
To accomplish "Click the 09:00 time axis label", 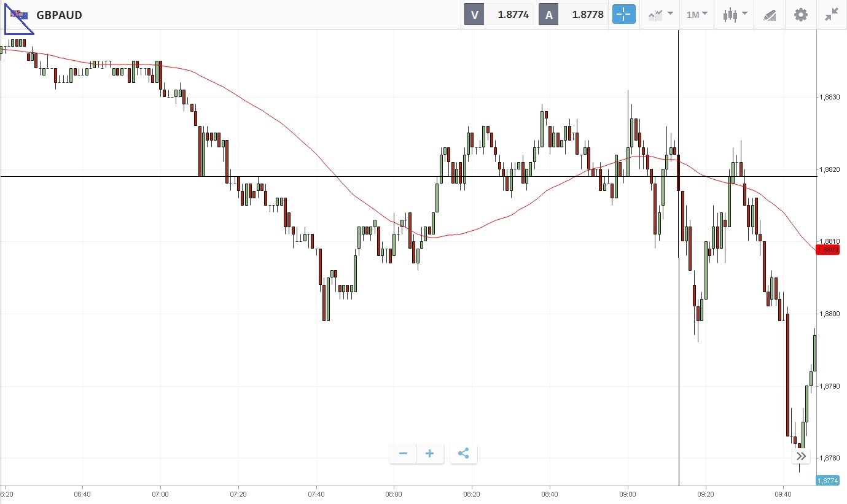I will [x=628, y=494].
